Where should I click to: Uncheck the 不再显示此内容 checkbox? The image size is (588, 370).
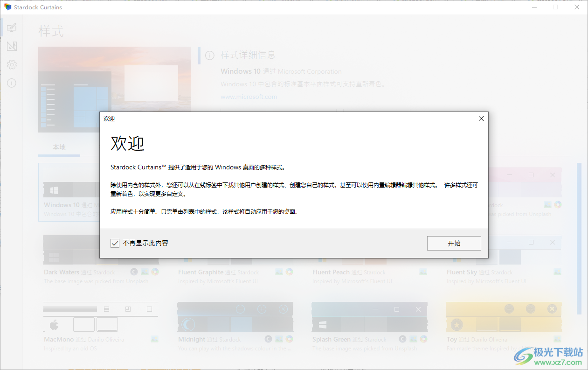[115, 243]
